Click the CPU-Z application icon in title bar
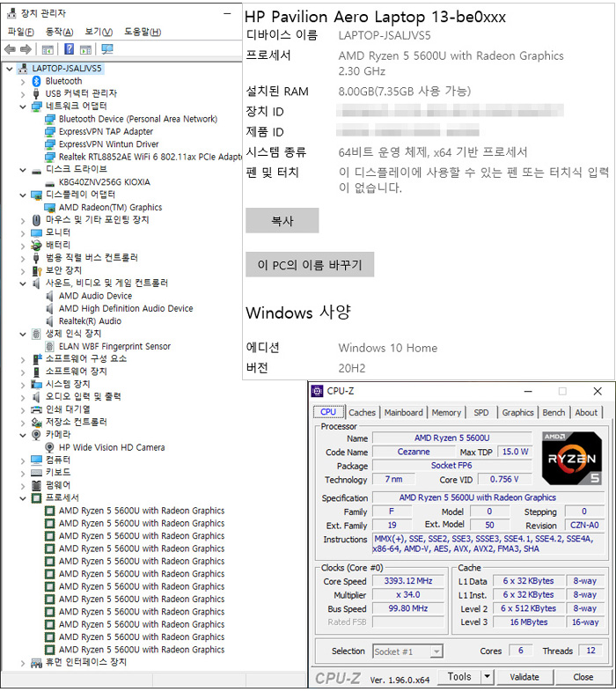 click(317, 391)
